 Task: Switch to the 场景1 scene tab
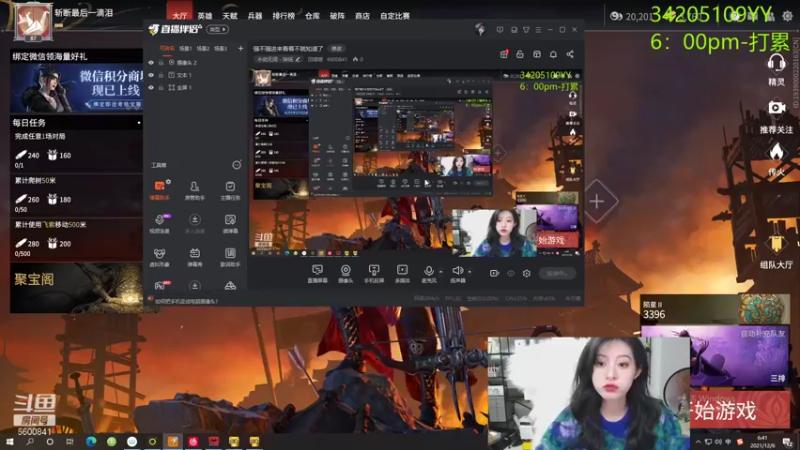(x=185, y=48)
